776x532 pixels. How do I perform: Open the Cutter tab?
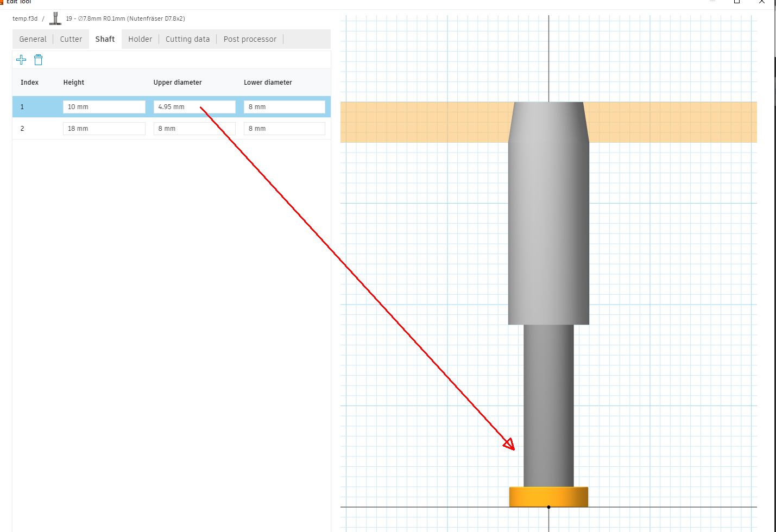point(71,39)
